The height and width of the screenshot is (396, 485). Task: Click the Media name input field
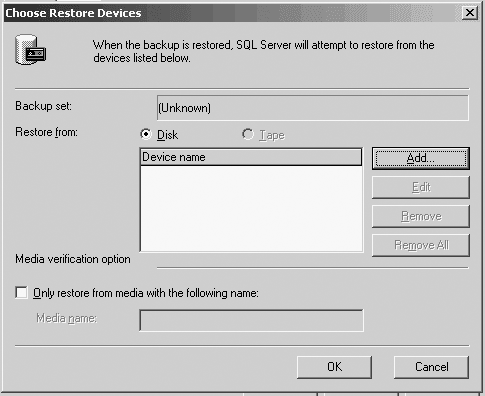pos(251,320)
